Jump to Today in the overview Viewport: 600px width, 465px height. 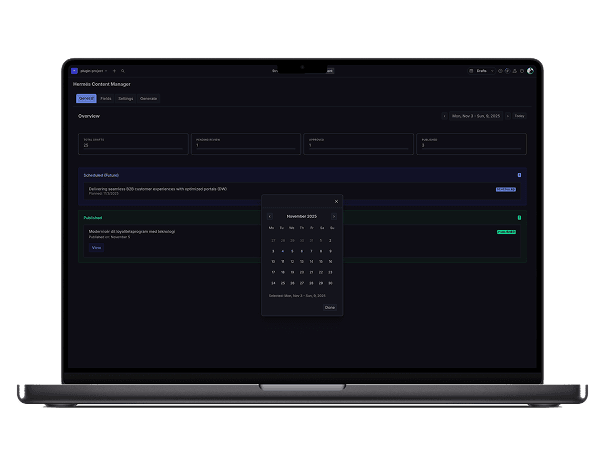click(519, 116)
